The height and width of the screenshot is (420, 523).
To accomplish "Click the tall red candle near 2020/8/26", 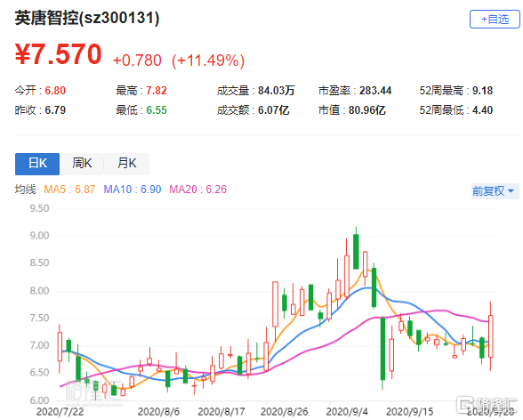I will [x=275, y=304].
